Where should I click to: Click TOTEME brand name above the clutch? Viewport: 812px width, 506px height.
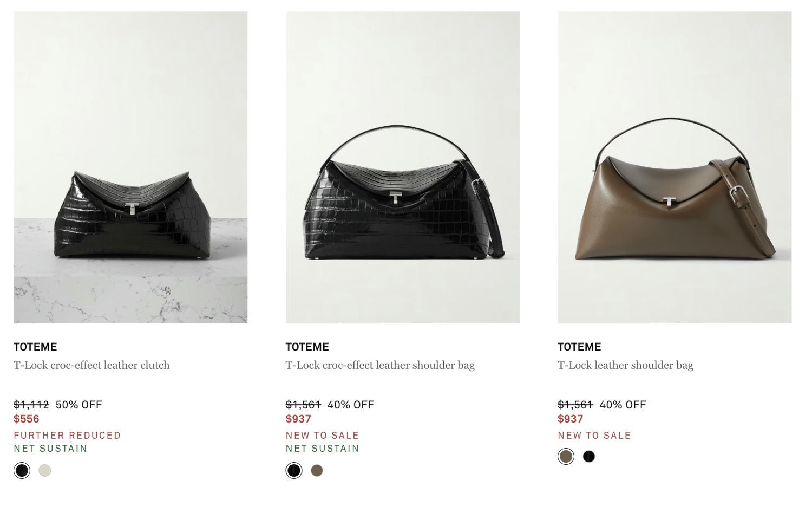click(x=35, y=347)
